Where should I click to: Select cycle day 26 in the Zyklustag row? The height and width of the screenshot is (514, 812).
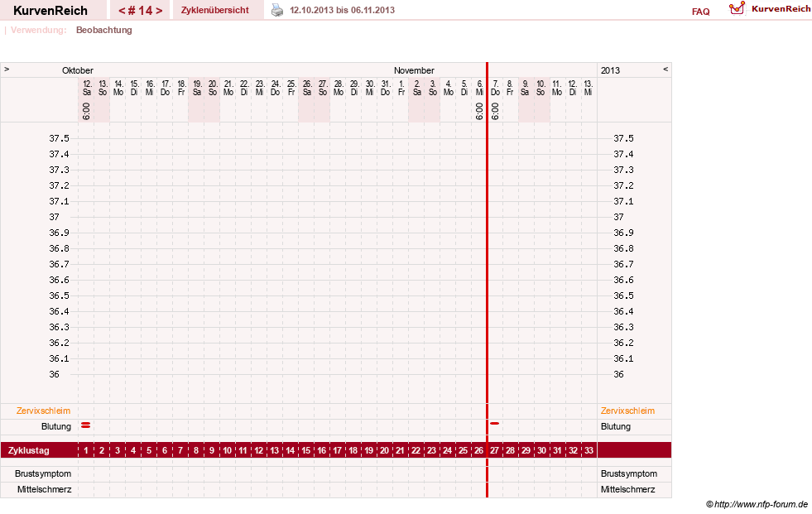point(479,450)
